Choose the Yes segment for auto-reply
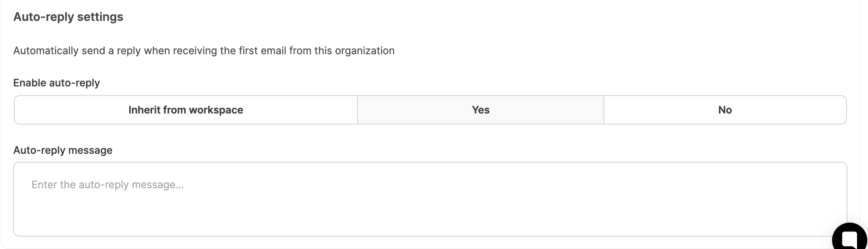Viewport: 868px width, 249px height. coord(481,110)
